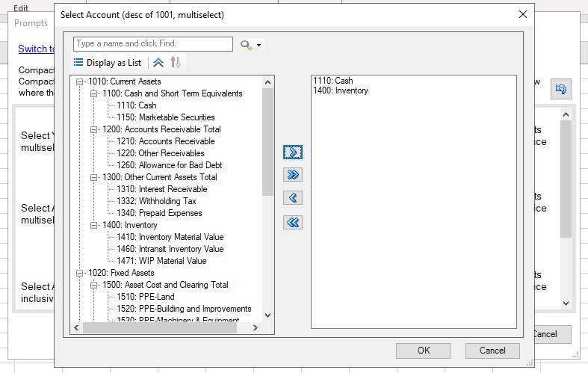Select 1150: Marketable Securities

click(x=165, y=117)
